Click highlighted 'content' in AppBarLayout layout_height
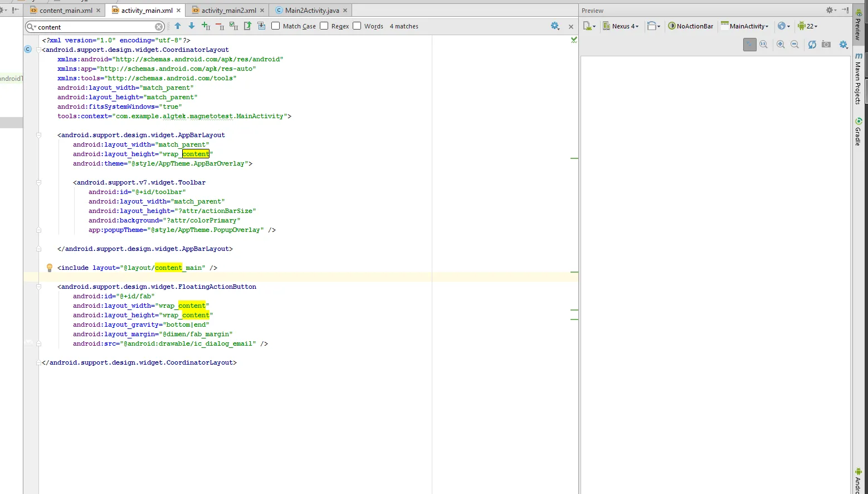The width and height of the screenshot is (868, 494). pyautogui.click(x=196, y=154)
